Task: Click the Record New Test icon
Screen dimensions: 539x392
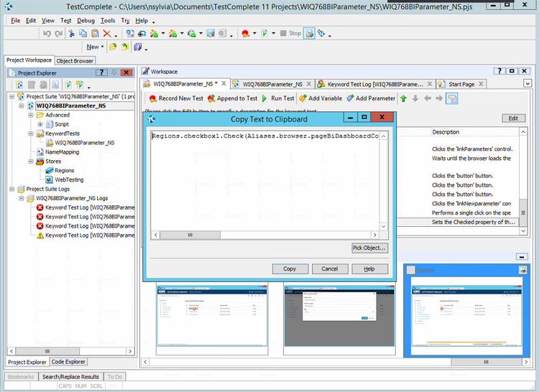Action: click(153, 98)
